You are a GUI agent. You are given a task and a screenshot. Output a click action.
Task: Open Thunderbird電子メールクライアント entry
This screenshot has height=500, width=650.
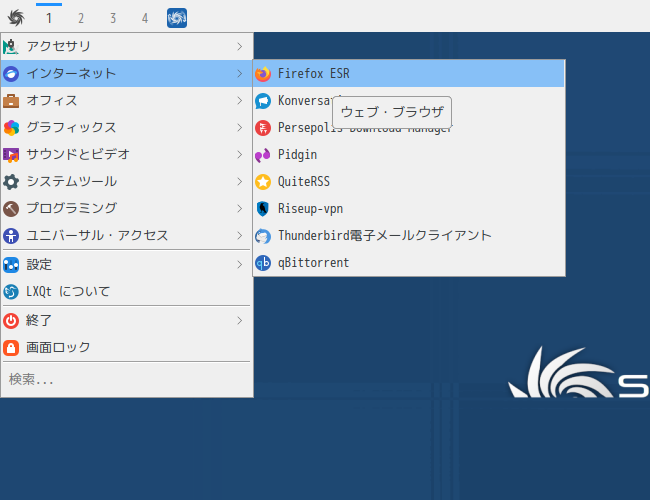[x=409, y=235]
